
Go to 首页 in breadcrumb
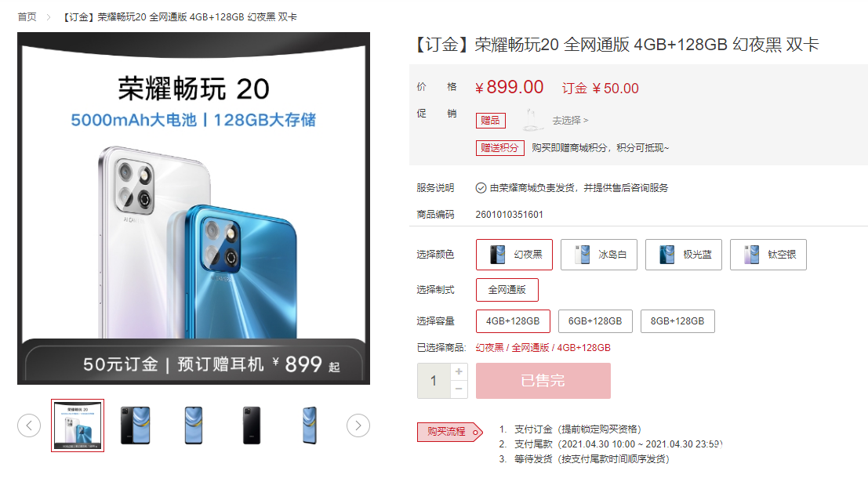click(x=27, y=17)
